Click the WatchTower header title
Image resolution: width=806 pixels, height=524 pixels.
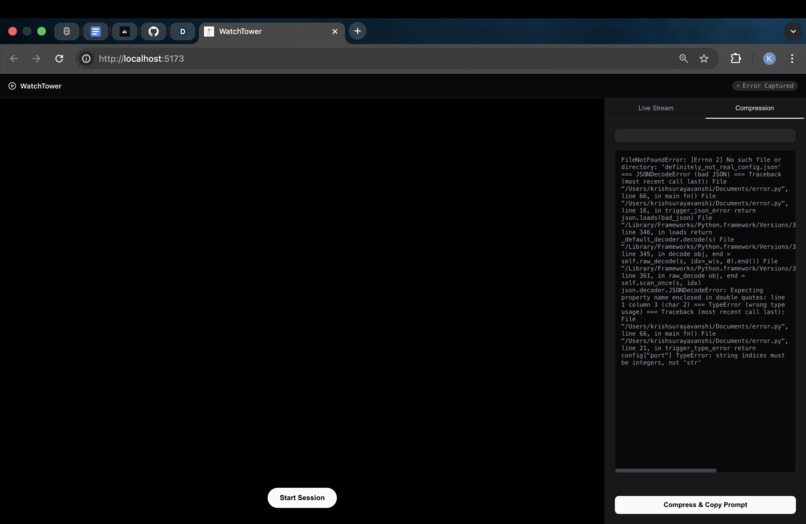[x=41, y=86]
